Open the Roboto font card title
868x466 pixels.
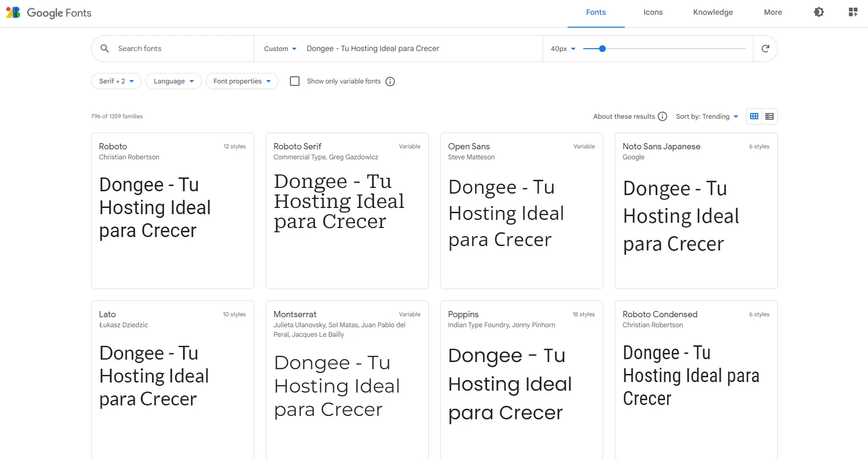(113, 146)
